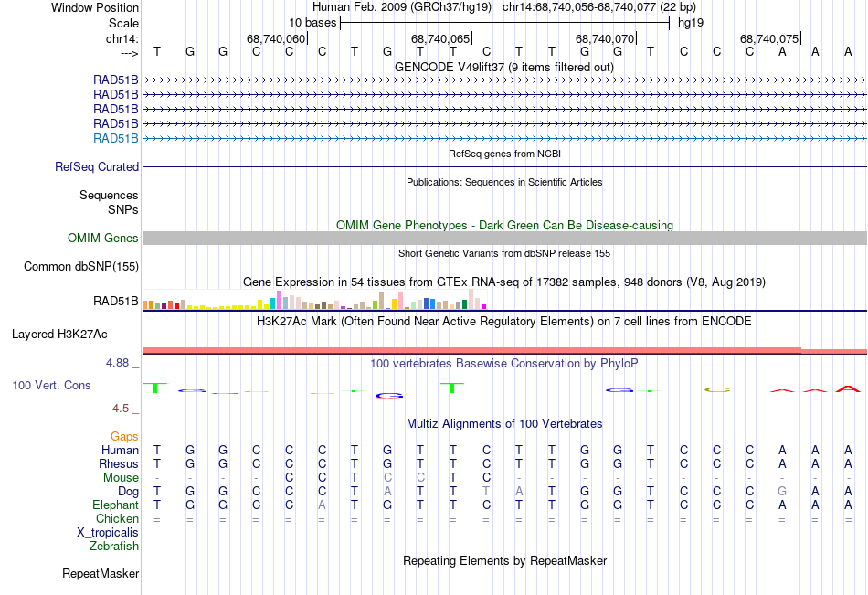The height and width of the screenshot is (595, 868).
Task: Click the Common dbSNP(155) track label
Action: [80, 267]
